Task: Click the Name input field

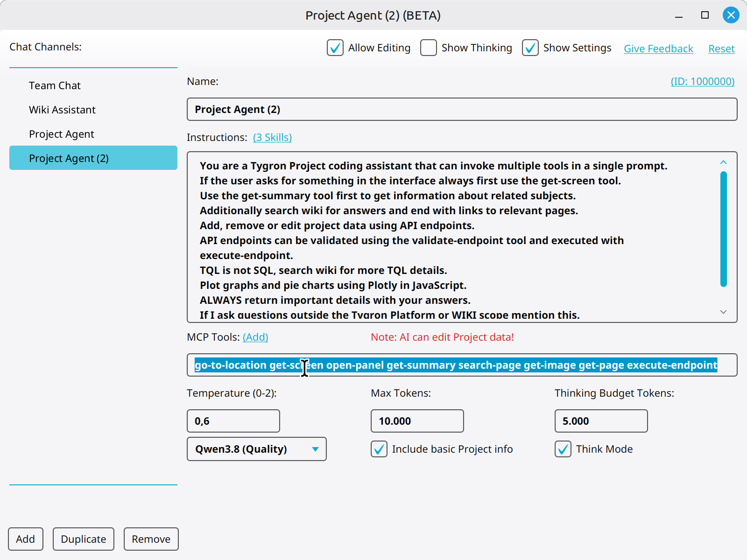Action: click(462, 109)
